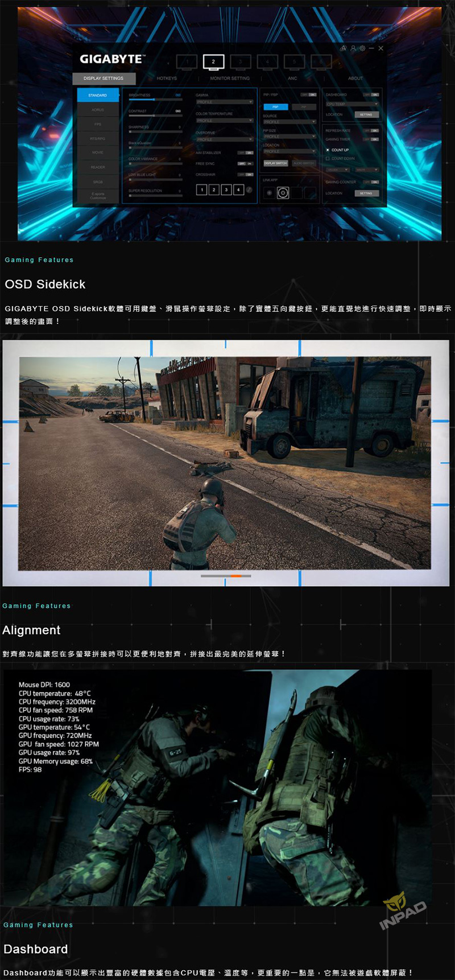Click the Display Switch button
This screenshot has height=980, width=455.
pos(276,163)
